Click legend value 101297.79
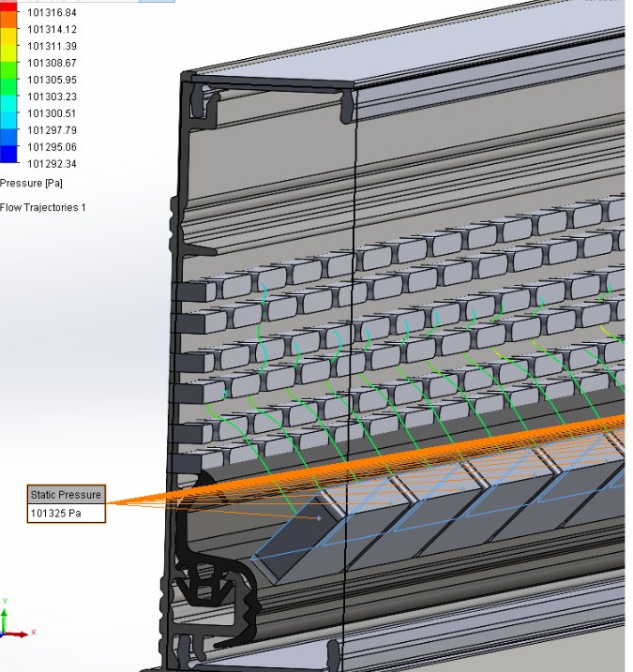This screenshot has width=633, height=672. (52, 130)
